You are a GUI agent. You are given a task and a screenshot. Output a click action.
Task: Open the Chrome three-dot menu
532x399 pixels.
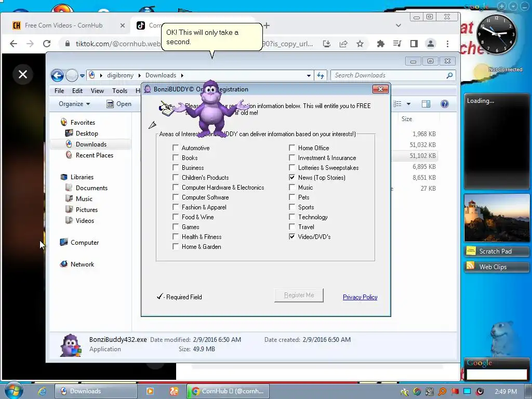point(447,44)
